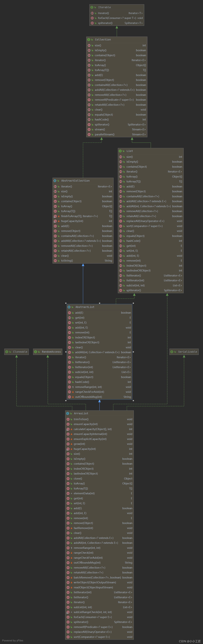Click the interface icon beside Collection

[x=89, y=39]
